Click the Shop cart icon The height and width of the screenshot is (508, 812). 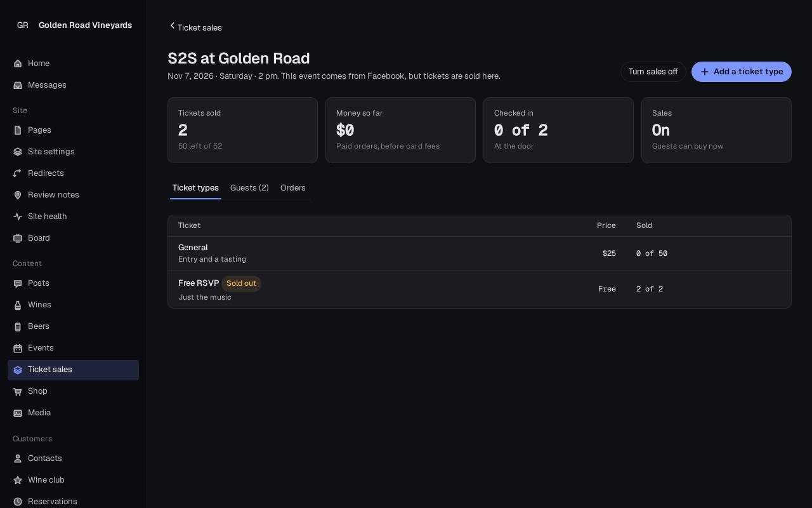18,391
